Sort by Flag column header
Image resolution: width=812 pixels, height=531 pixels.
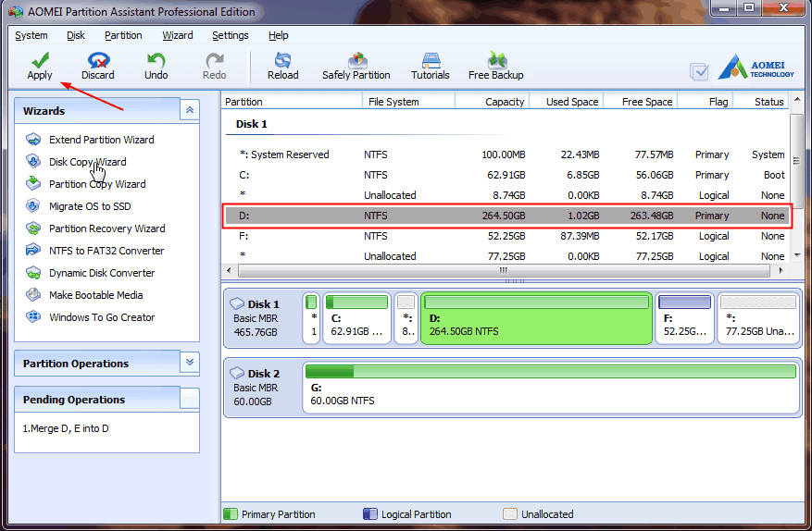click(706, 102)
